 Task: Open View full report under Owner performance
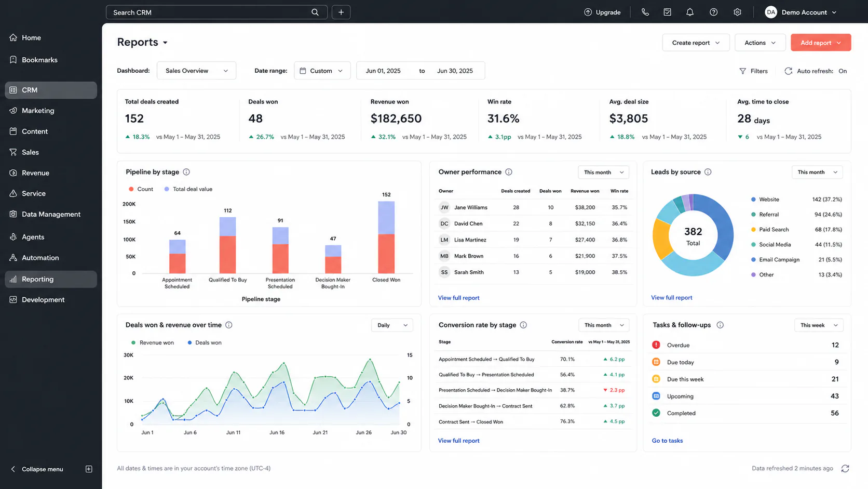click(458, 298)
